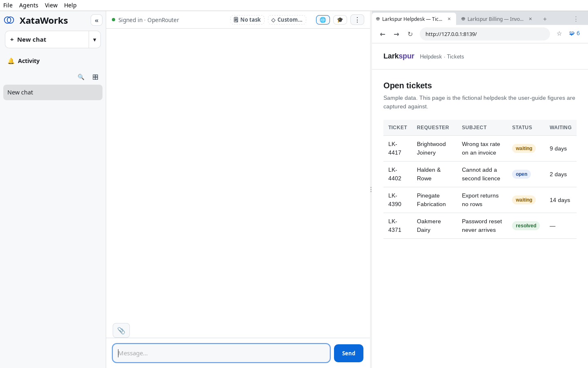Toggle the globe browser button
The width and height of the screenshot is (588, 368).
click(x=323, y=20)
